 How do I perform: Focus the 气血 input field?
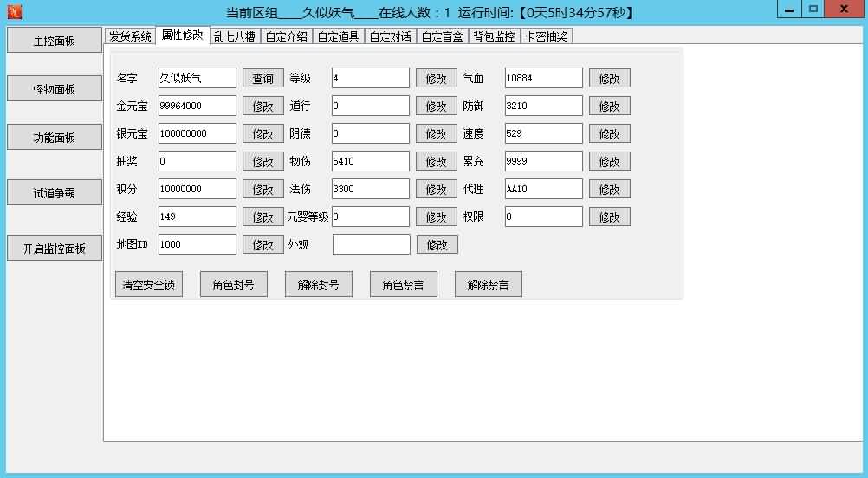point(544,78)
